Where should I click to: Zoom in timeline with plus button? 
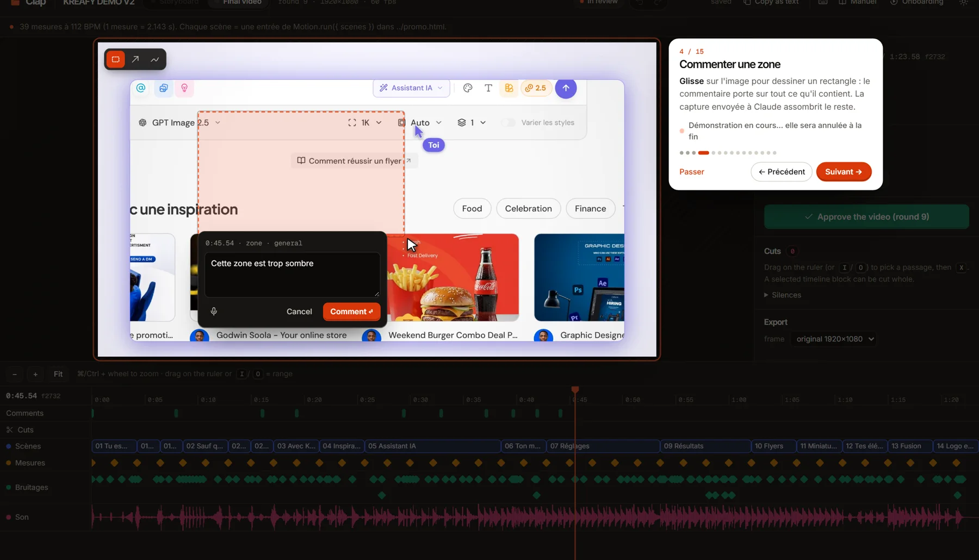(35, 374)
